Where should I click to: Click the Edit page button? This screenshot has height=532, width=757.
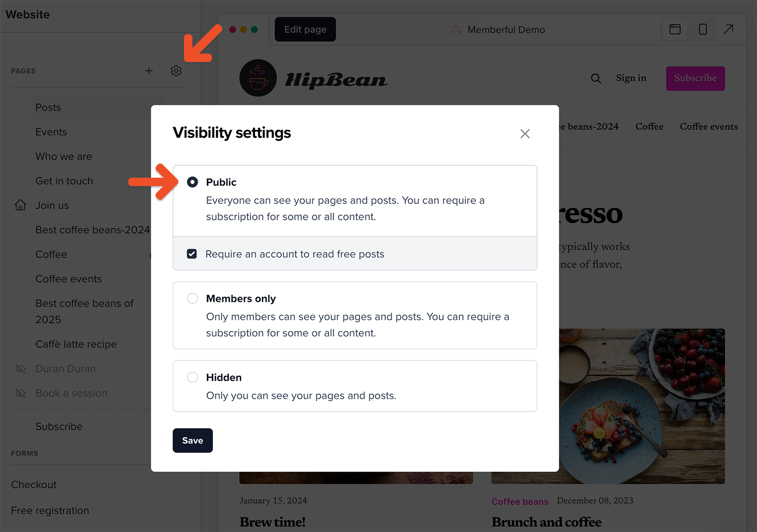point(305,29)
